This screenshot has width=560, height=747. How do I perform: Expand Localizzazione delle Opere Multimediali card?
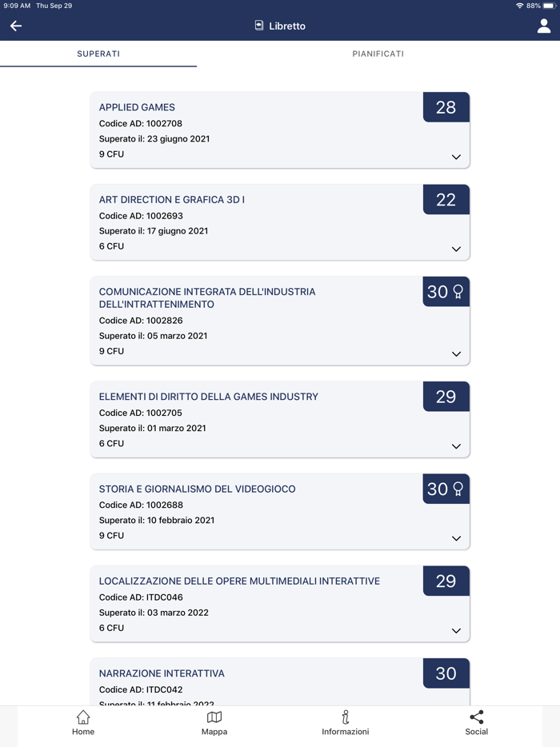[456, 631]
